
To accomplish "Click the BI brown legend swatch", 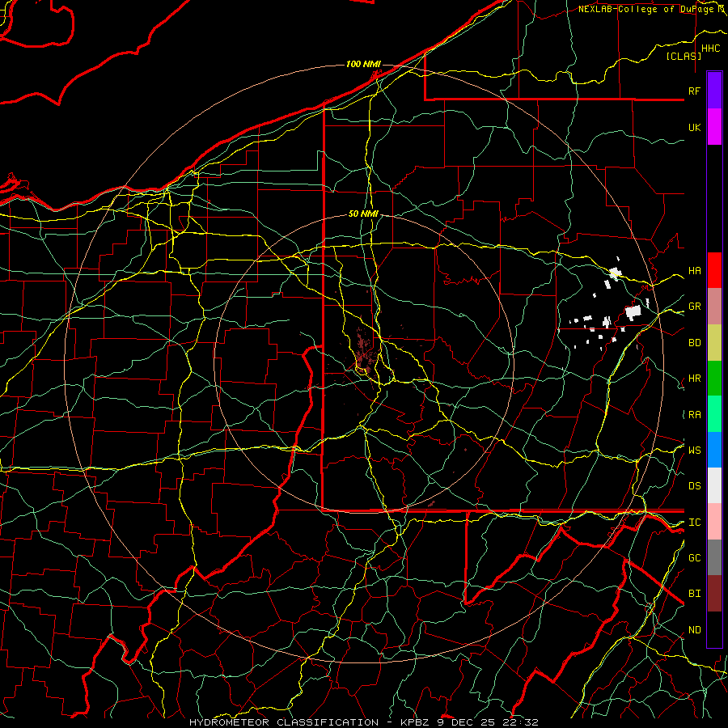I will tap(714, 594).
